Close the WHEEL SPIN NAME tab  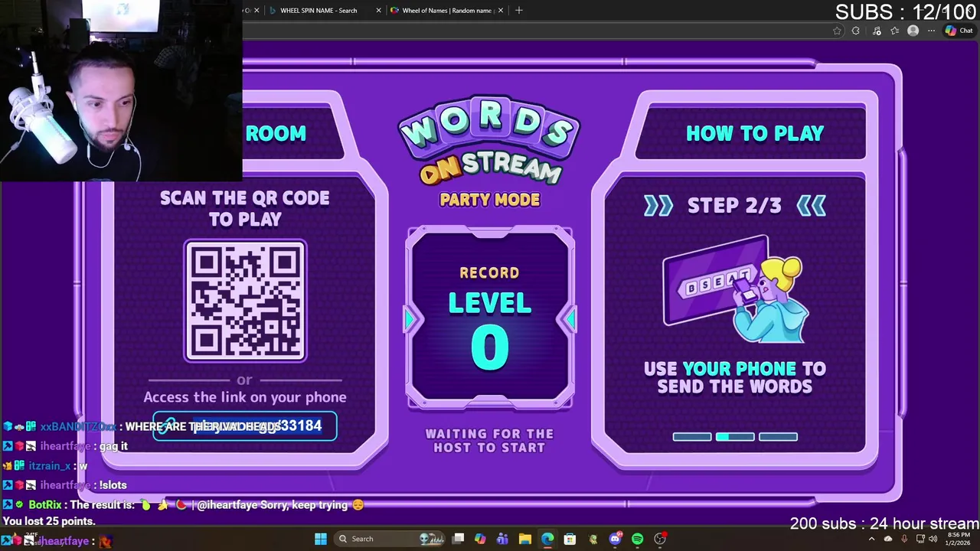378,11
